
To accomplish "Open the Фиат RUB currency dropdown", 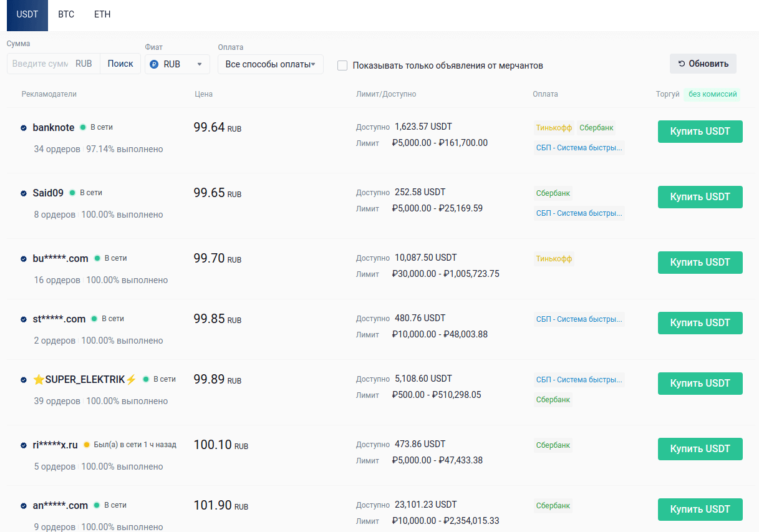I will click(x=178, y=64).
